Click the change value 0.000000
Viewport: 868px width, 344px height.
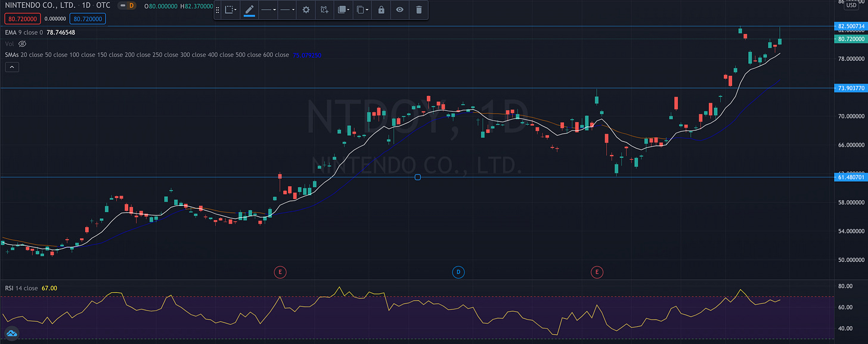click(x=54, y=19)
